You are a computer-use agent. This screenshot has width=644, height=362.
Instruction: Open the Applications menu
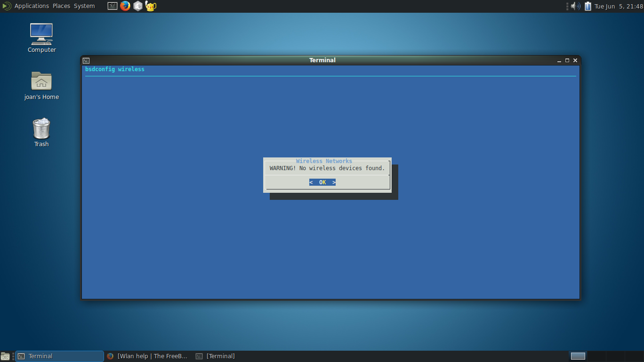pyautogui.click(x=31, y=6)
